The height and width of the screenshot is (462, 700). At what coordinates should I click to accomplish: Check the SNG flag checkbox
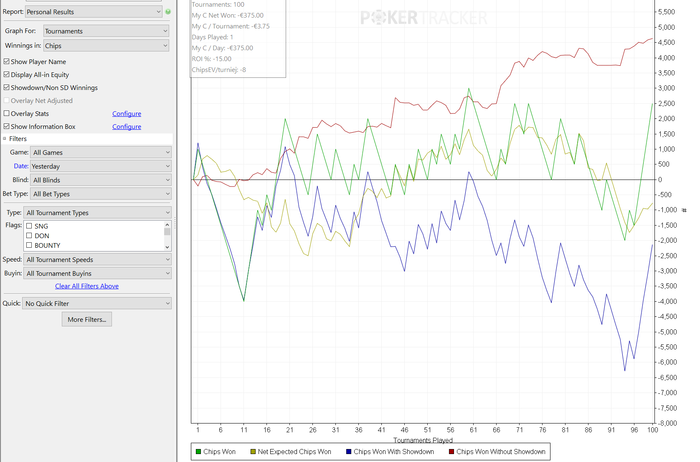coord(29,226)
